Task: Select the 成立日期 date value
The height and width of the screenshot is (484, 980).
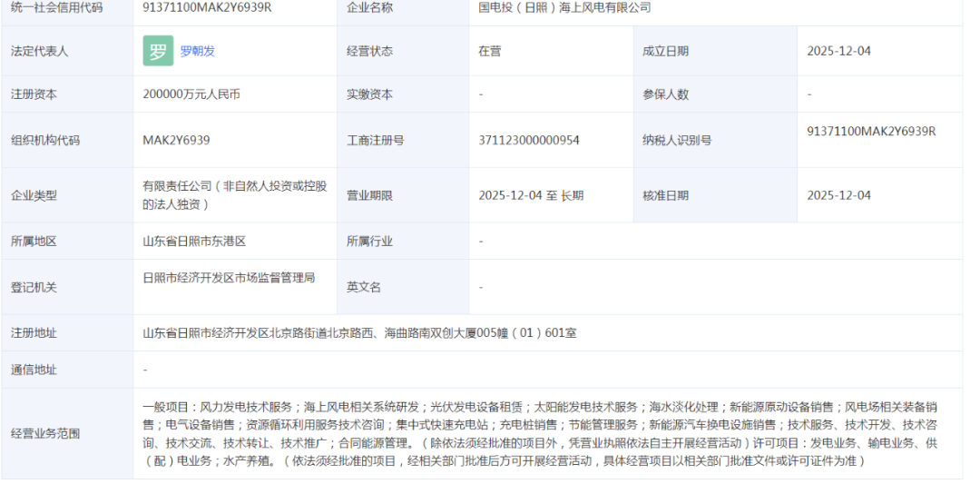Action: click(x=838, y=51)
